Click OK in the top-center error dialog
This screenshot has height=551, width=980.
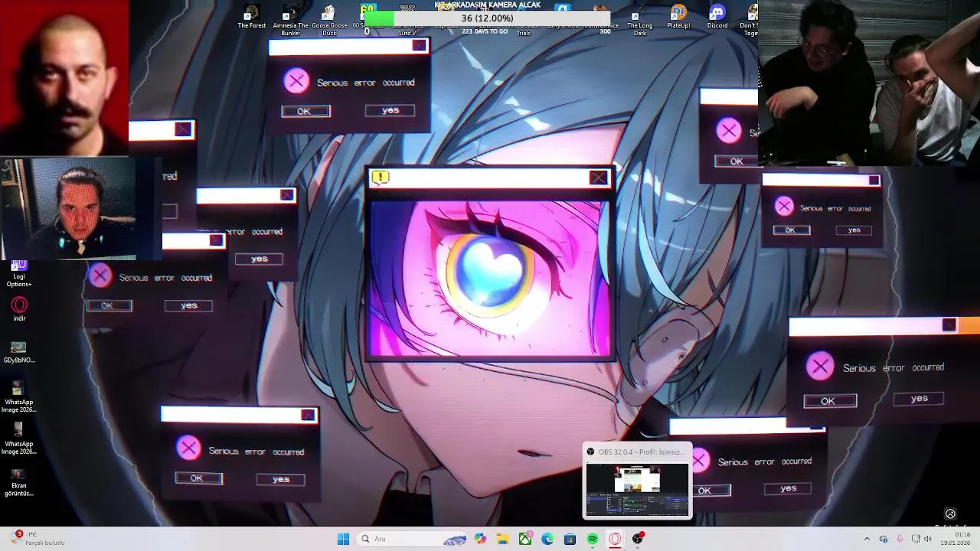pos(305,111)
